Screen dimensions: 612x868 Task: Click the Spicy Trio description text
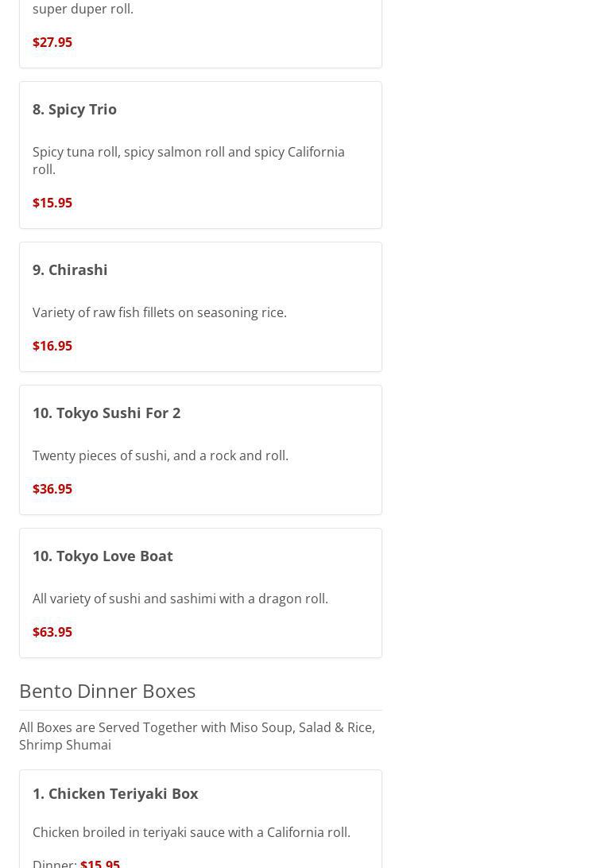tap(188, 161)
